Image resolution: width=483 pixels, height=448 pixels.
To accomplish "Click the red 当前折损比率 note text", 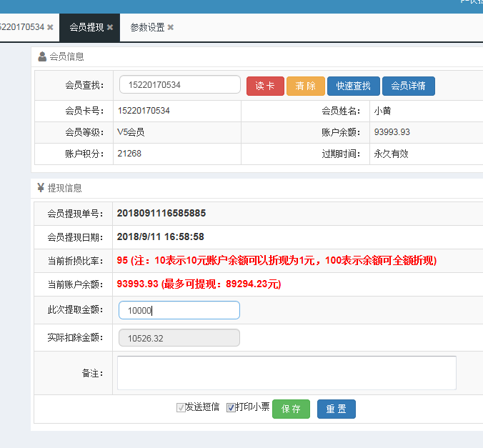I will 277,261.
